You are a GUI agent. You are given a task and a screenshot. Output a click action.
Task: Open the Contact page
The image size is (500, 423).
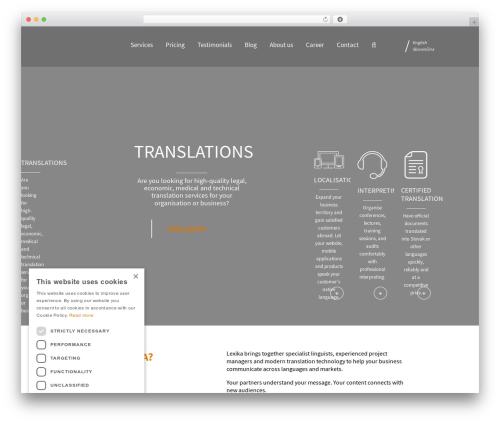347,45
